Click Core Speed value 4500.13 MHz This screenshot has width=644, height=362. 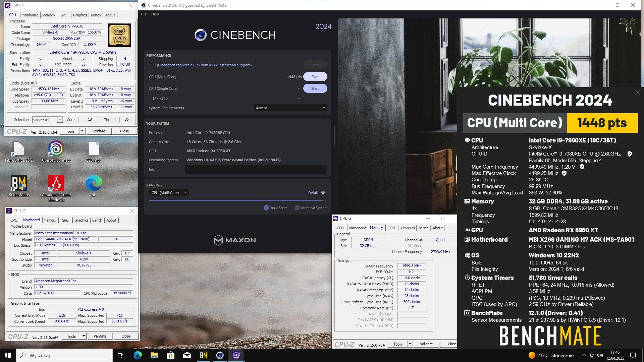coord(48,89)
